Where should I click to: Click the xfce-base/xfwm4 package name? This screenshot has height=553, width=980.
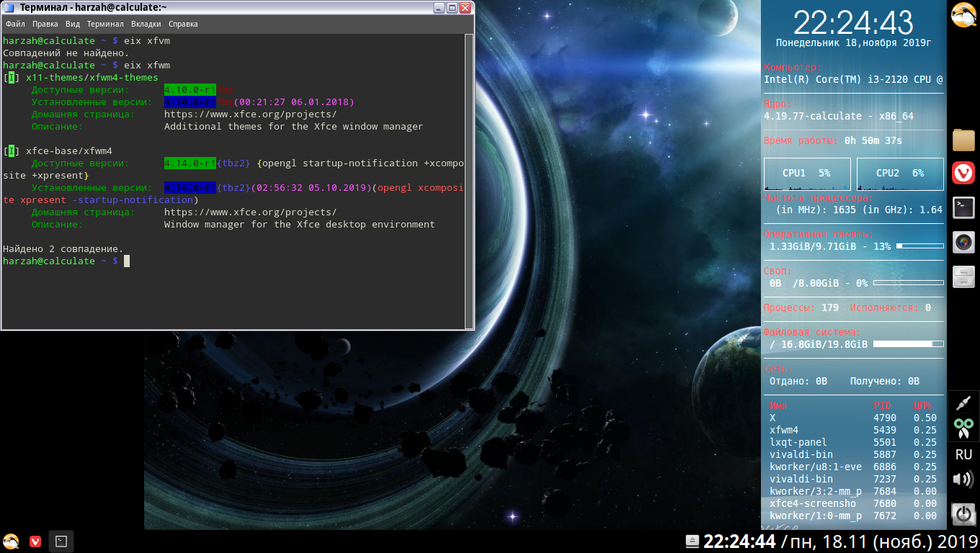pos(68,150)
